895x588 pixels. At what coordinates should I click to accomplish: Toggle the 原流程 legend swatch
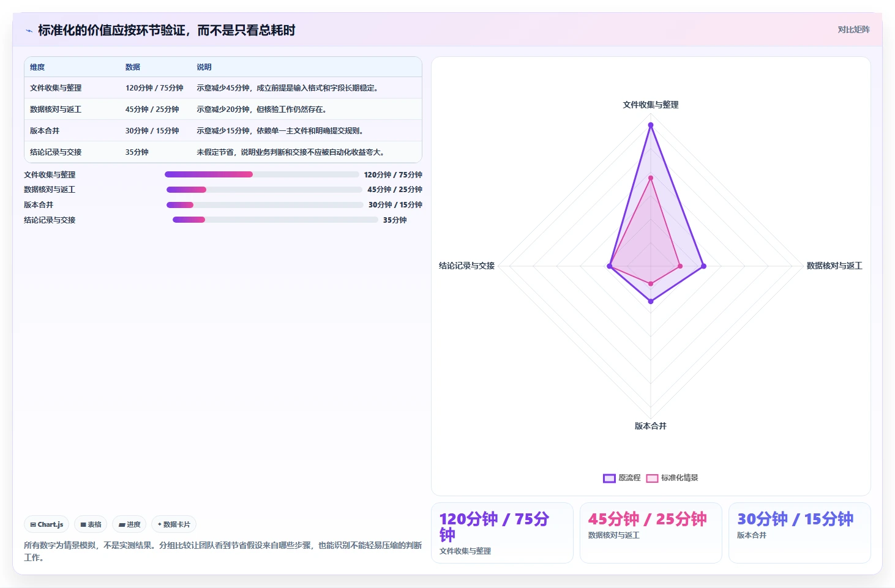coord(609,478)
